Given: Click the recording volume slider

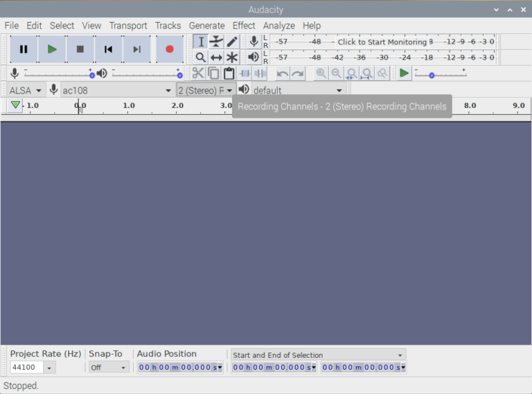Looking at the screenshot, I should 58,73.
